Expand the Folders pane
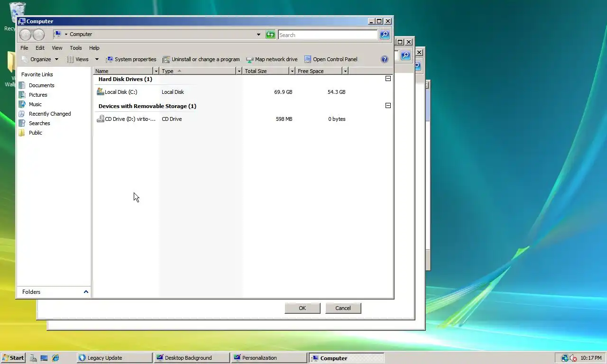This screenshot has width=607, height=364. click(86, 291)
